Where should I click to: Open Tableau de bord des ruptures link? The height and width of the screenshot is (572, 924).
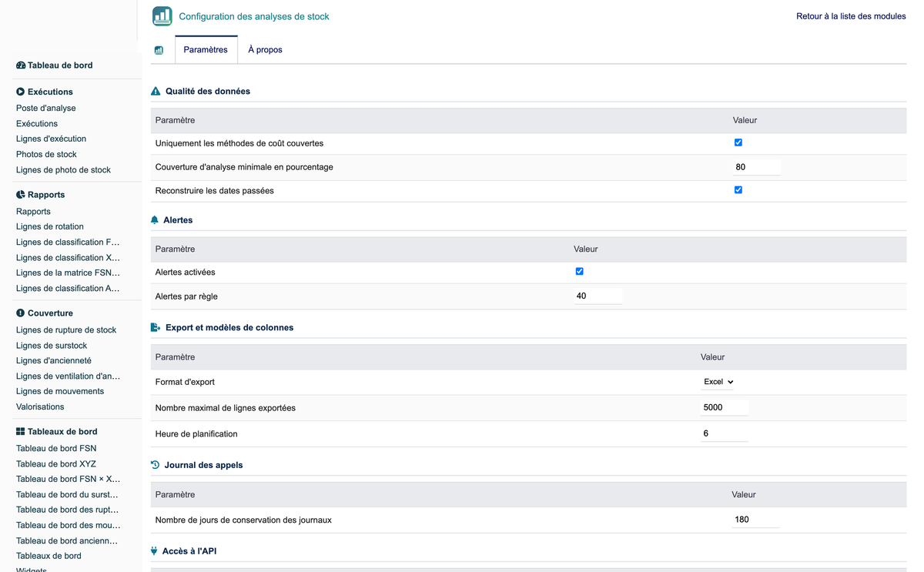pos(67,510)
